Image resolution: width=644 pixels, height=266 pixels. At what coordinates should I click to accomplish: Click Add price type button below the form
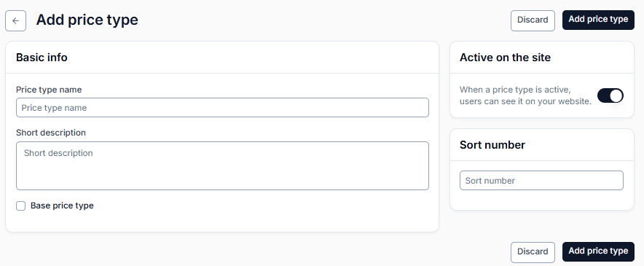[x=598, y=251]
